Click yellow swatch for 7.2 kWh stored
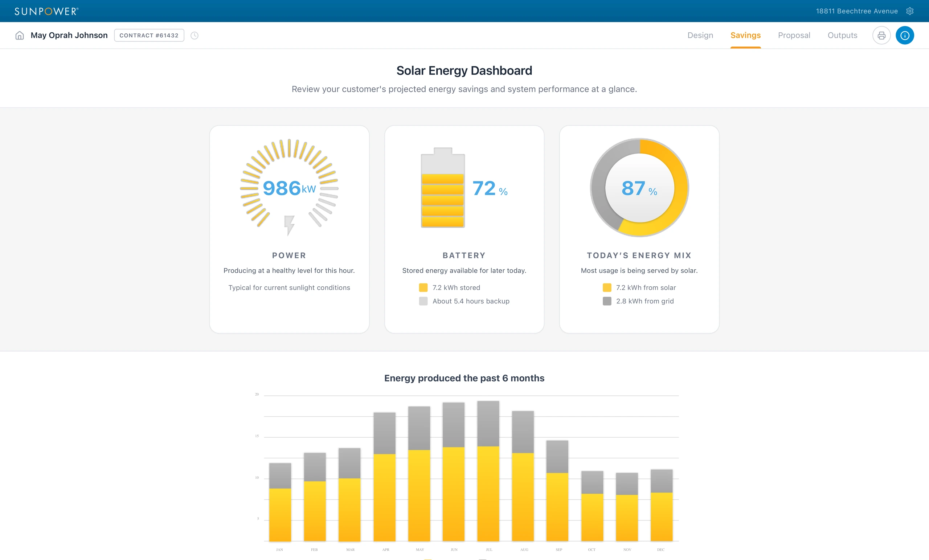 tap(423, 288)
